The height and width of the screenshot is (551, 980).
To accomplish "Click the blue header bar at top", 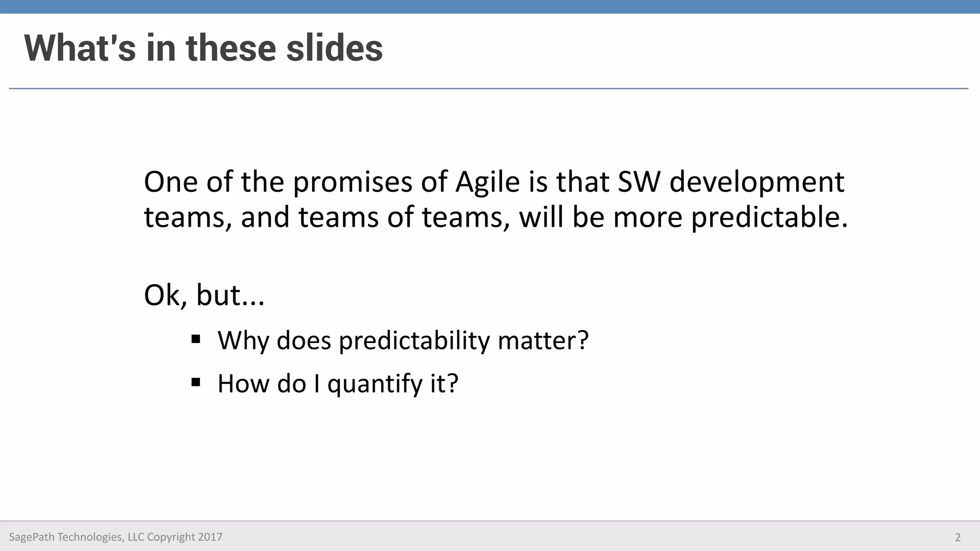I will coord(490,7).
